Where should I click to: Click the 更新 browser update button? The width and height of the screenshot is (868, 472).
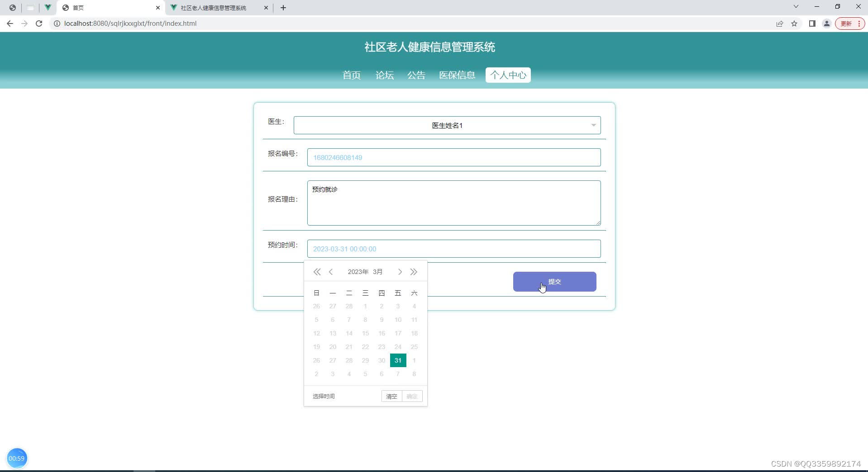coord(850,24)
